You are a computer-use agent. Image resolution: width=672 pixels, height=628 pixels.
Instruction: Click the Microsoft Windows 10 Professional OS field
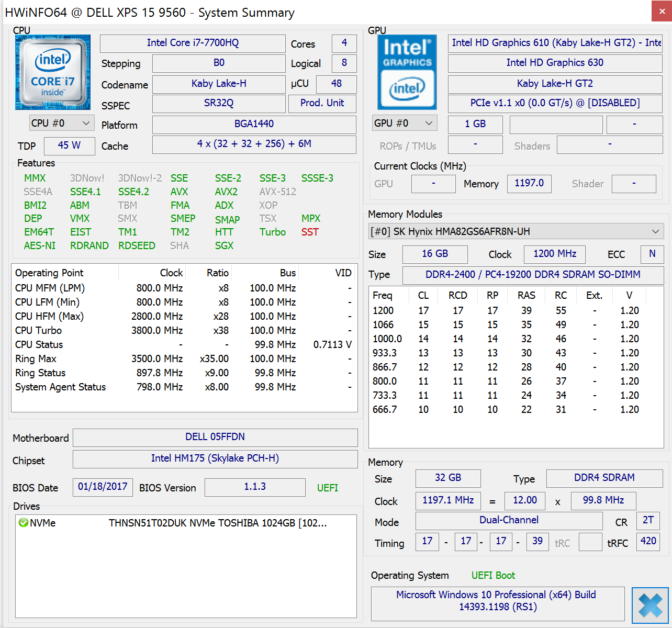(x=498, y=603)
